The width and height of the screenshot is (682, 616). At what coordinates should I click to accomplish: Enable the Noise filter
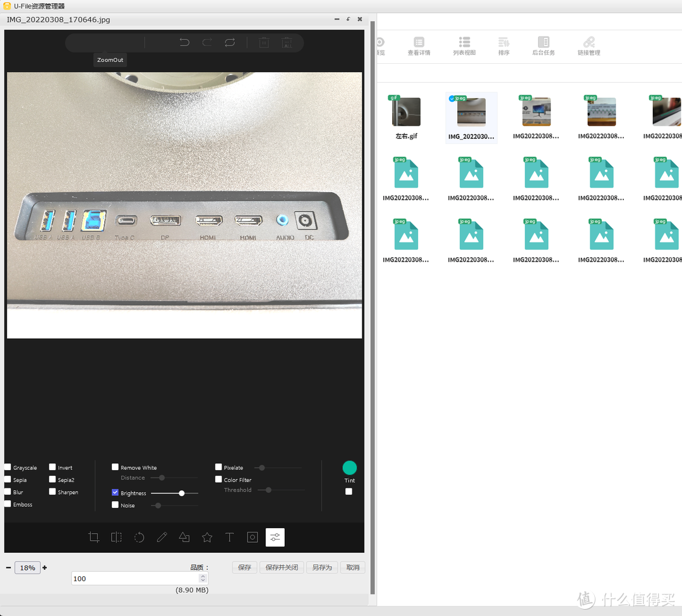click(116, 505)
